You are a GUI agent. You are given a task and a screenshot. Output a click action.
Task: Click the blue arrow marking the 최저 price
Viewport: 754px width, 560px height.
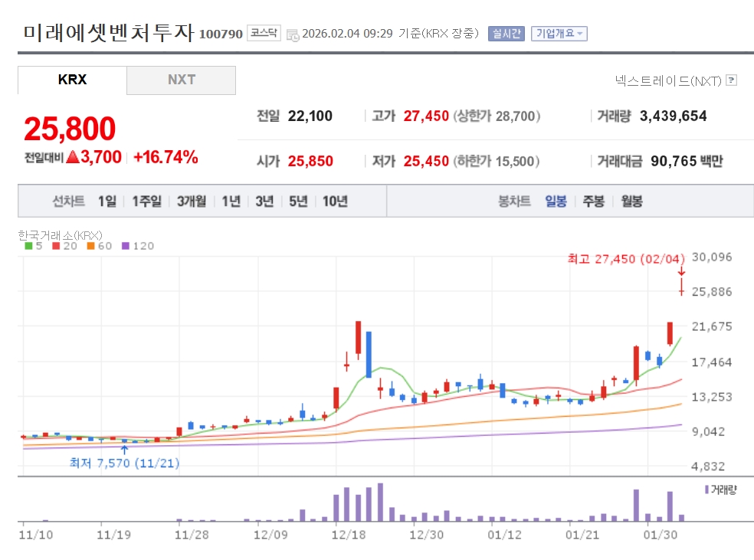124,449
